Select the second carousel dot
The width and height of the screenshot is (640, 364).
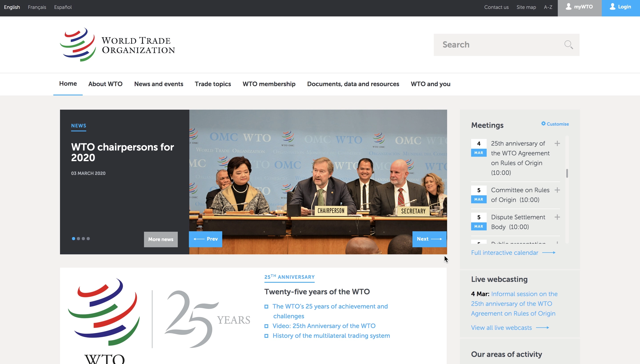(78, 239)
